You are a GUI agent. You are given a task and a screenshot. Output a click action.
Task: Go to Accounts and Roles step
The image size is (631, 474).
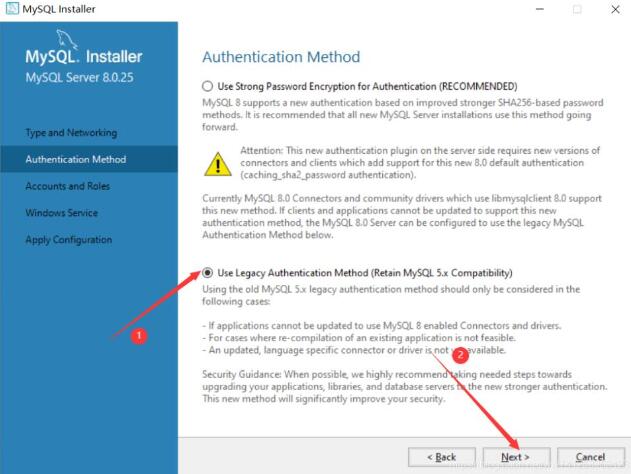pos(68,186)
